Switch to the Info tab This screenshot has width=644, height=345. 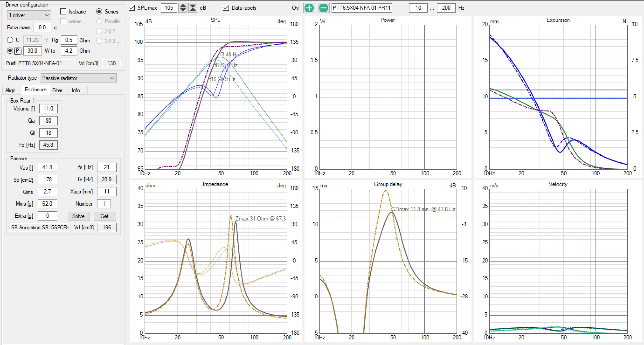[76, 90]
